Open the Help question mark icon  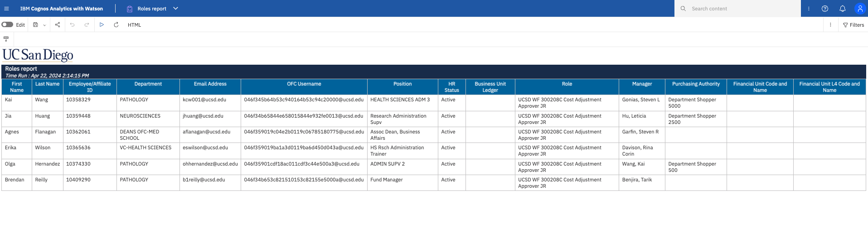(x=825, y=9)
